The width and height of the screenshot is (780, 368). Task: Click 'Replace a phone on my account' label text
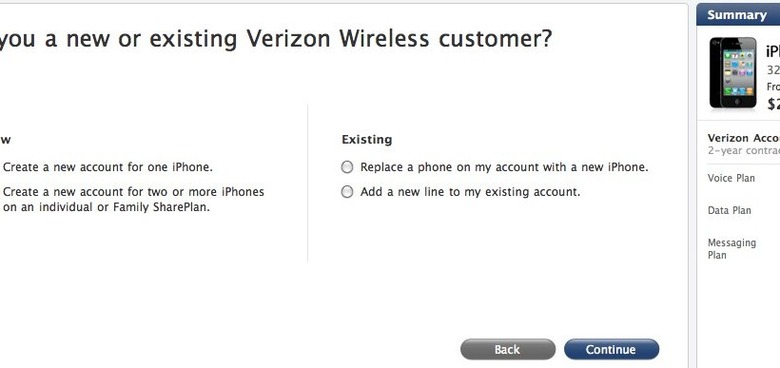pyautogui.click(x=504, y=167)
